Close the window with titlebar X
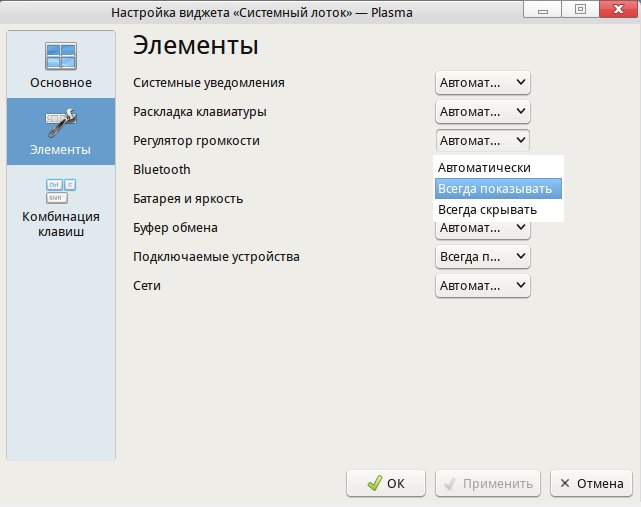The width and height of the screenshot is (641, 507). (x=612, y=12)
